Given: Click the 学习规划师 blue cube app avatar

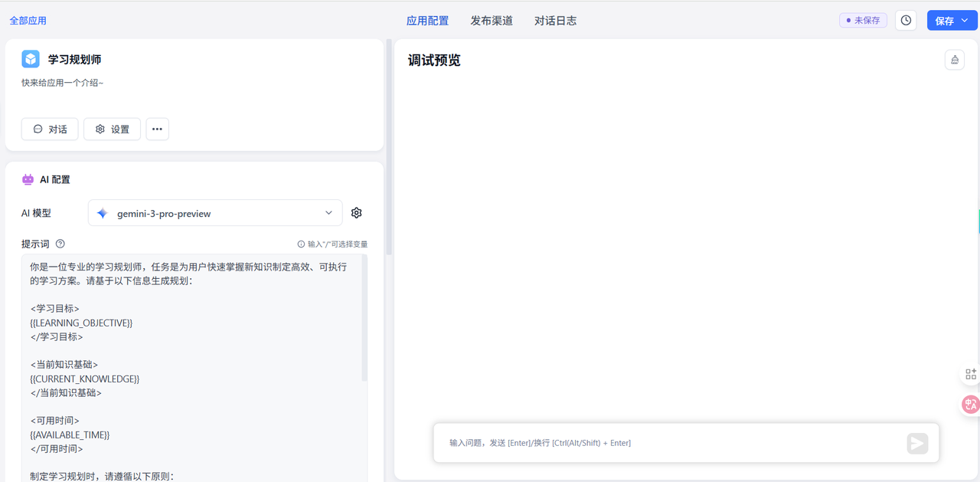Looking at the screenshot, I should pos(31,59).
